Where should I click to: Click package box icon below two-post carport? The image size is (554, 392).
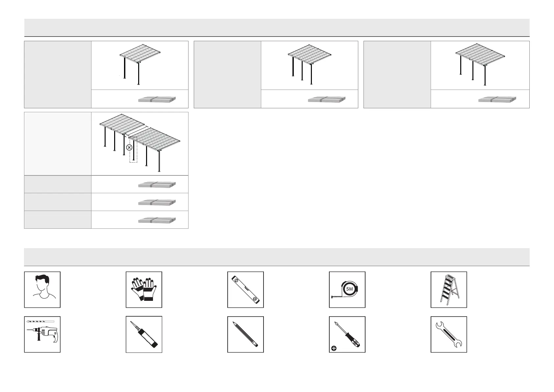pyautogui.click(x=157, y=100)
